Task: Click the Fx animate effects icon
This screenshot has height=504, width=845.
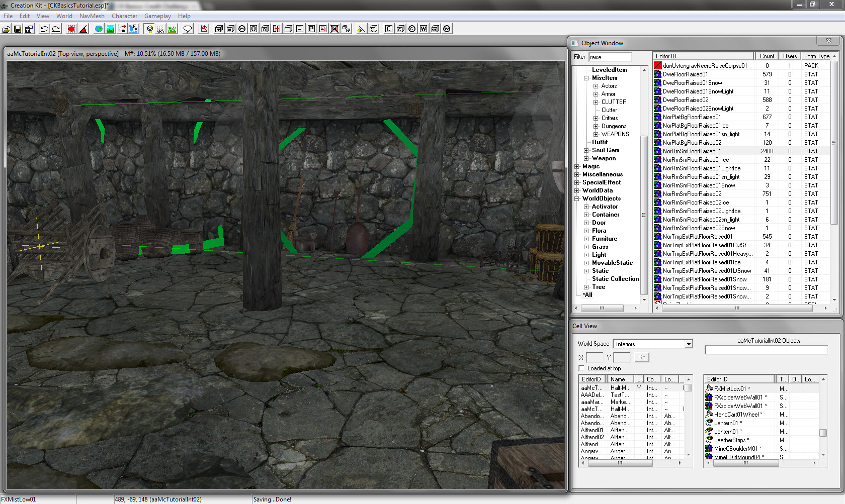Action: [133, 29]
